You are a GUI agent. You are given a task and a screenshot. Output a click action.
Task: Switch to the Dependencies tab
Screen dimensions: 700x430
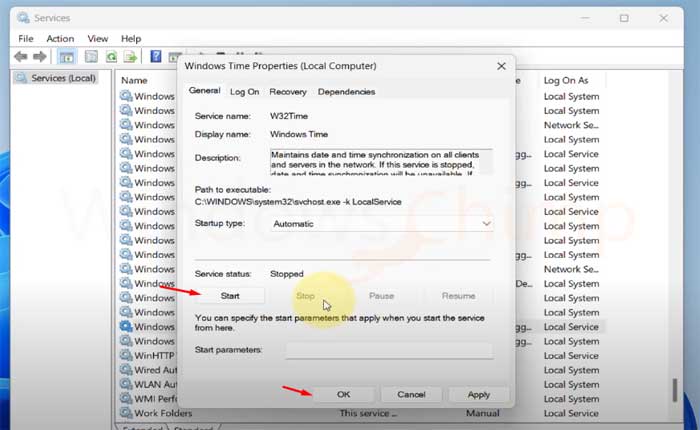point(346,92)
